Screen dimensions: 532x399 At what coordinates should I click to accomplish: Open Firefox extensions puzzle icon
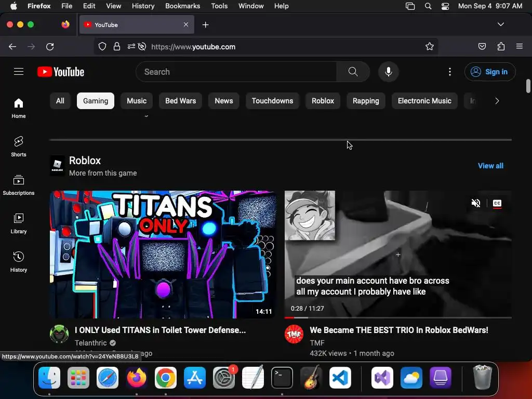pyautogui.click(x=501, y=46)
